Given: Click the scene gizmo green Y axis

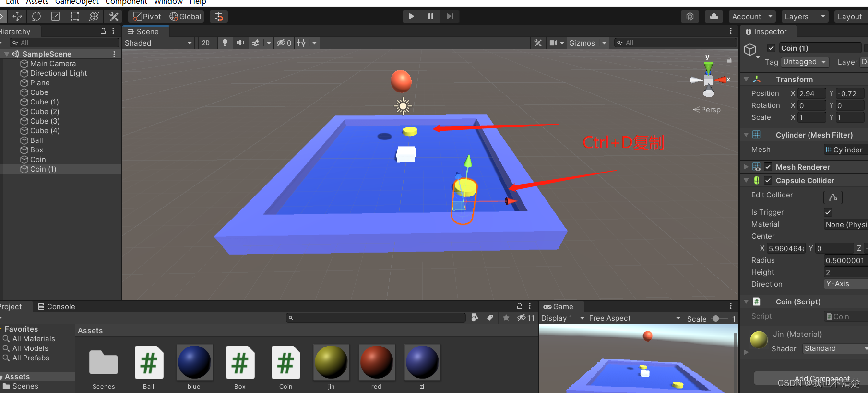Looking at the screenshot, I should (x=709, y=67).
